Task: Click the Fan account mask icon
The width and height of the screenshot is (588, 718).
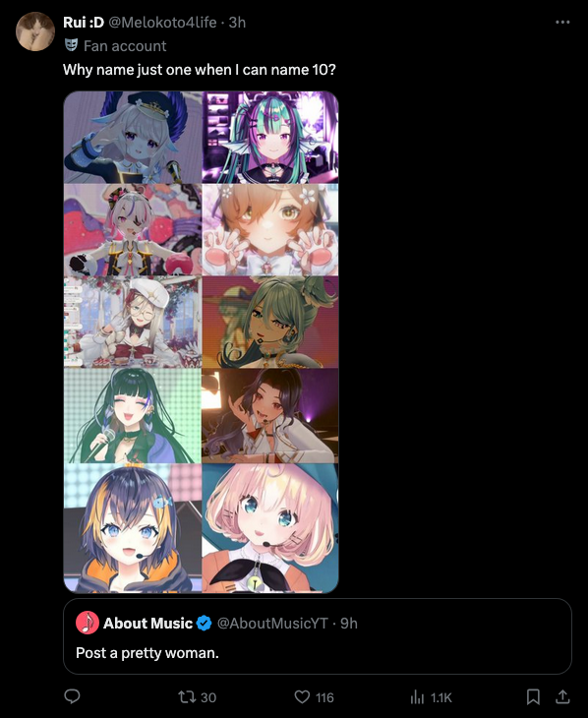Action: click(x=71, y=45)
